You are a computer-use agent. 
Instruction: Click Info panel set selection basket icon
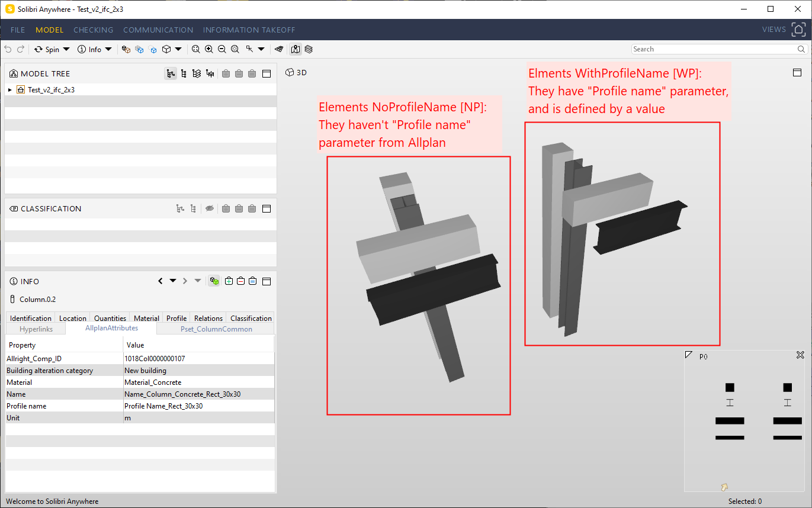(252, 281)
